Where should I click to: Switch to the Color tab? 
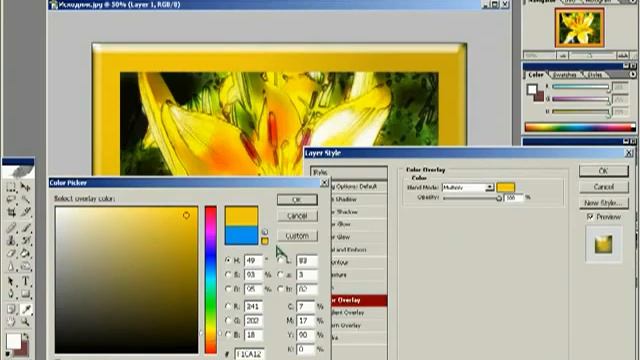(536, 75)
